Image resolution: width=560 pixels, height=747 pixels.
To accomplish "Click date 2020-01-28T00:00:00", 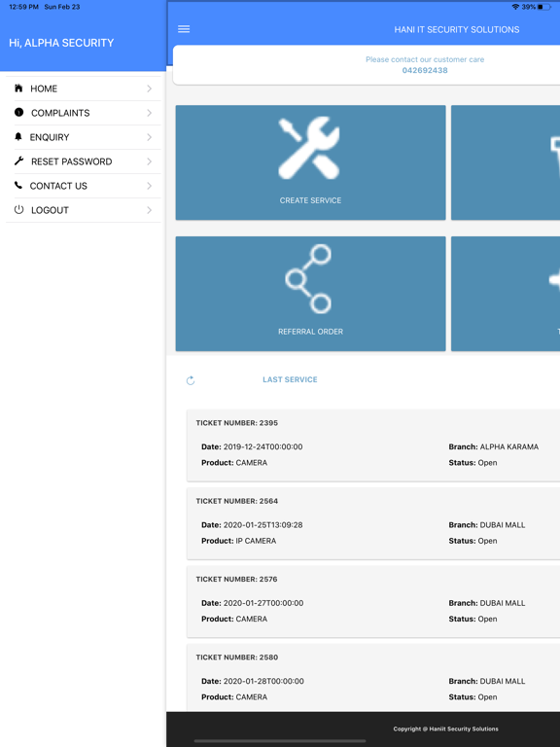I will click(x=263, y=681).
